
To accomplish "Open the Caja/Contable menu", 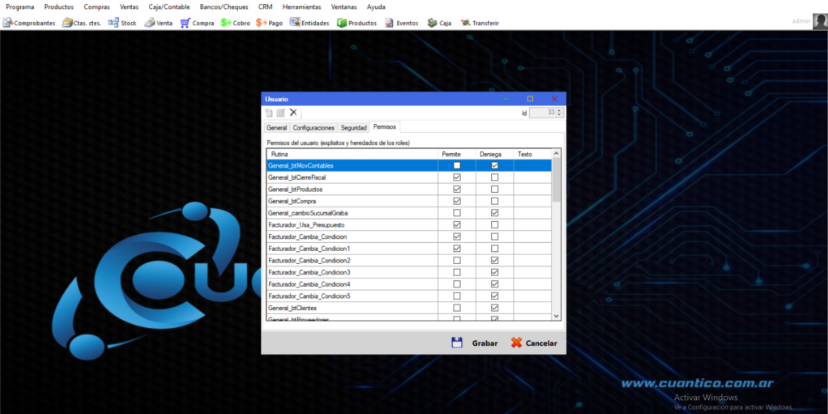I will point(170,7).
